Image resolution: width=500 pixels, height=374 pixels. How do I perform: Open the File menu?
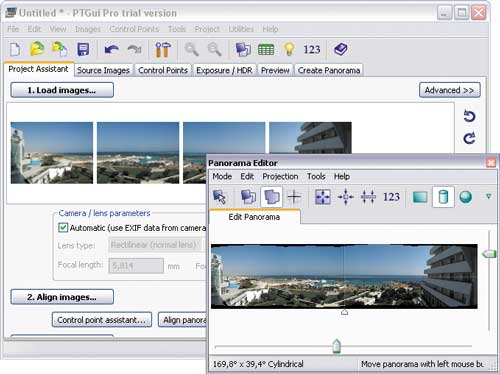(13, 29)
